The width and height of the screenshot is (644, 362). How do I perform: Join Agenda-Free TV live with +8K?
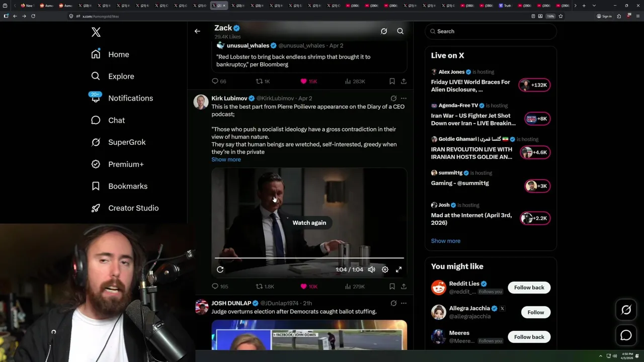point(537,119)
